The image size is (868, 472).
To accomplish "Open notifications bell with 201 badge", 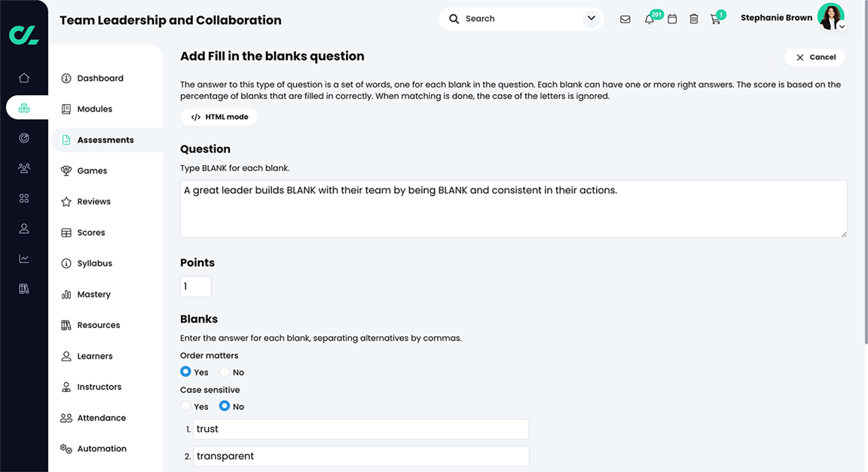I will click(649, 20).
